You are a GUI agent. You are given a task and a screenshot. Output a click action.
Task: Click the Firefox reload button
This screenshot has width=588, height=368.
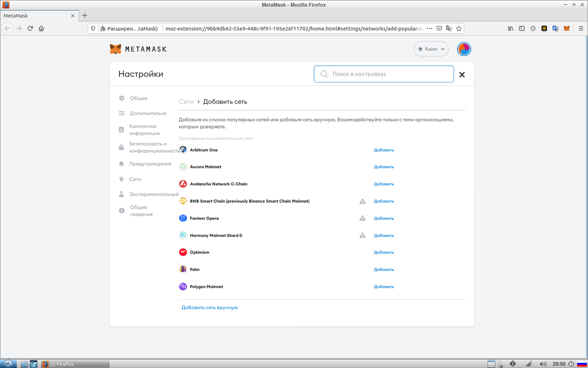point(30,28)
